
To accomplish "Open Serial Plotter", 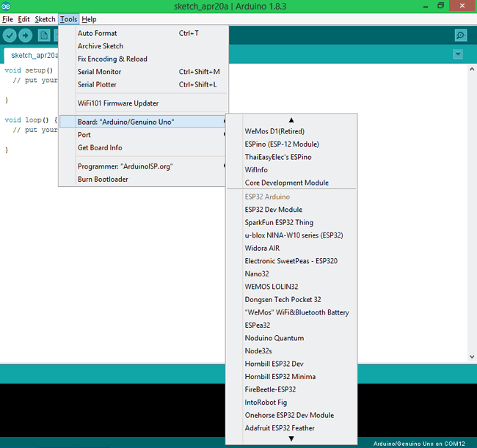I will coord(143,84).
